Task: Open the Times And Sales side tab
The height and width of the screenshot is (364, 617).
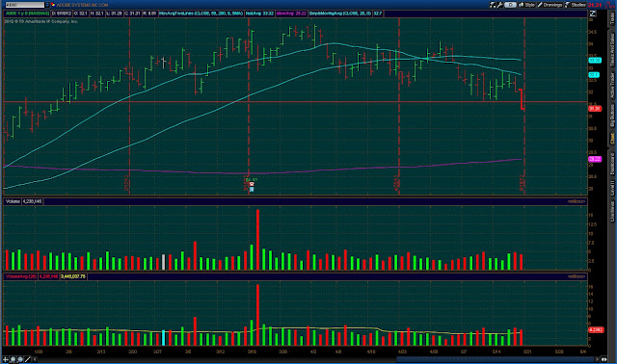Action: (x=612, y=50)
